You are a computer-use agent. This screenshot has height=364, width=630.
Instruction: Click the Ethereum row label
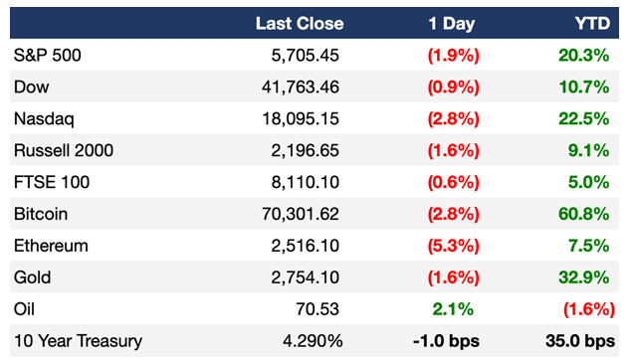[51, 246]
